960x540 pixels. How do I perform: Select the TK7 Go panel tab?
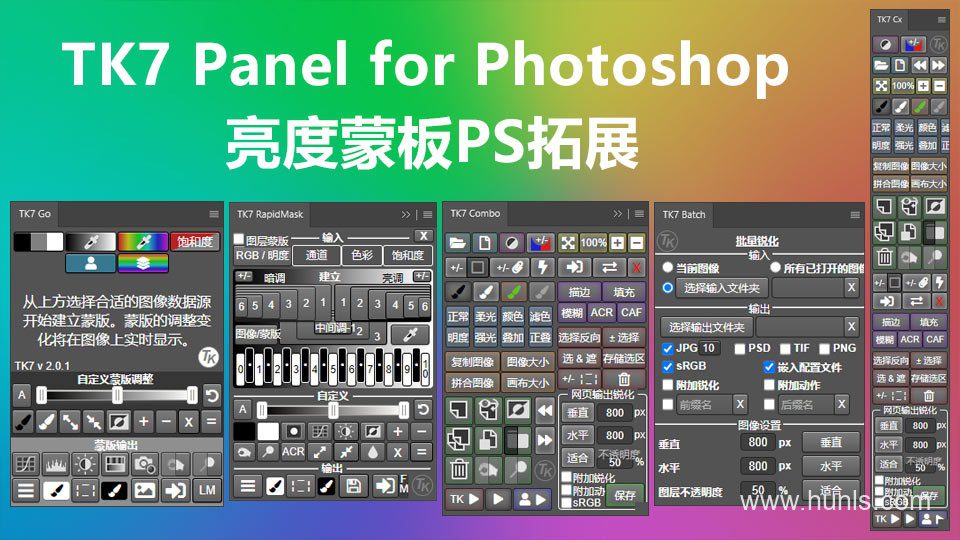point(34,214)
